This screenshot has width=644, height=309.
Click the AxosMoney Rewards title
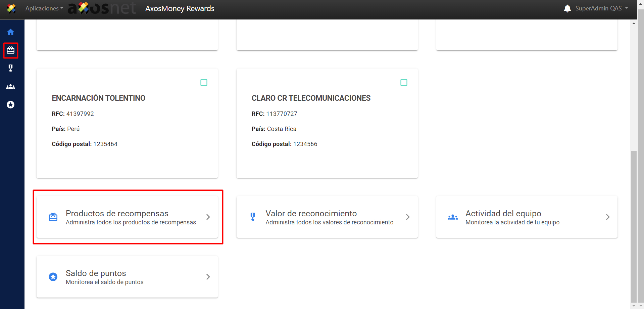coord(180,8)
